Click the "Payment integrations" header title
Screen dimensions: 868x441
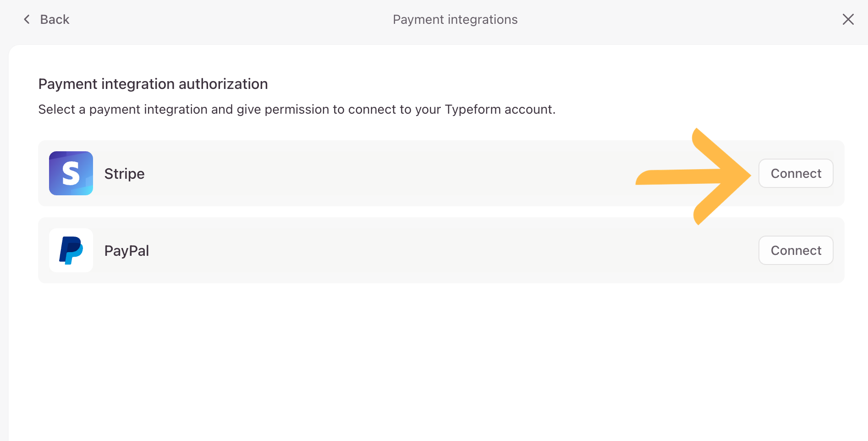(455, 19)
